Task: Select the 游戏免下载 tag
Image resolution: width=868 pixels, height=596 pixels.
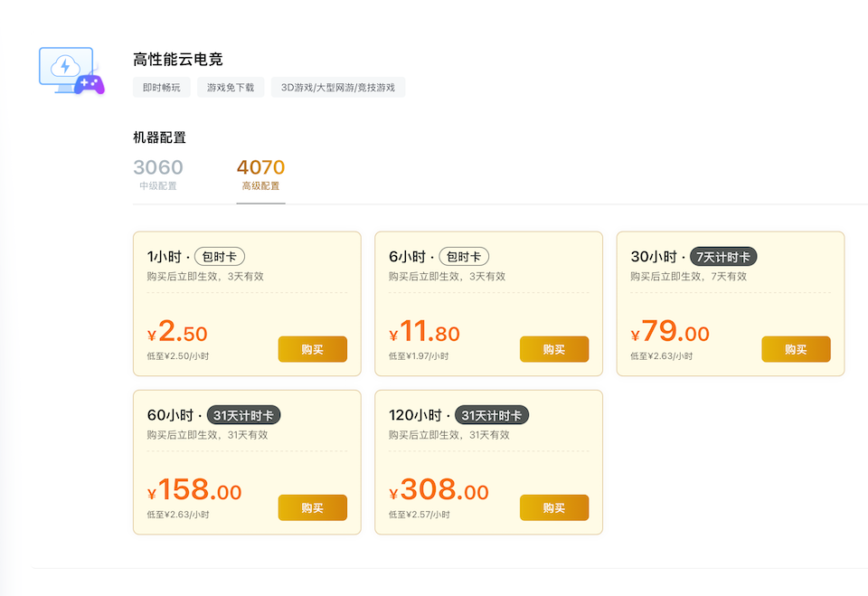Action: [230, 87]
